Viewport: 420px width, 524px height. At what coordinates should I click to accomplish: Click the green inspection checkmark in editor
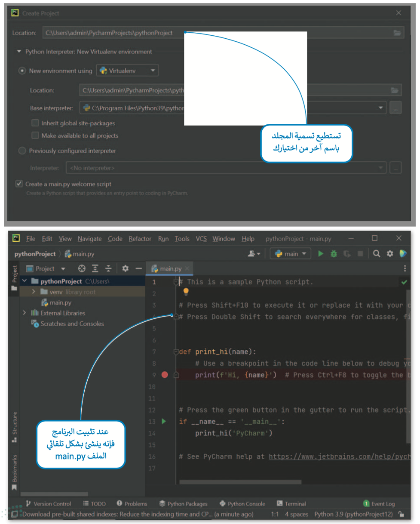(x=404, y=282)
